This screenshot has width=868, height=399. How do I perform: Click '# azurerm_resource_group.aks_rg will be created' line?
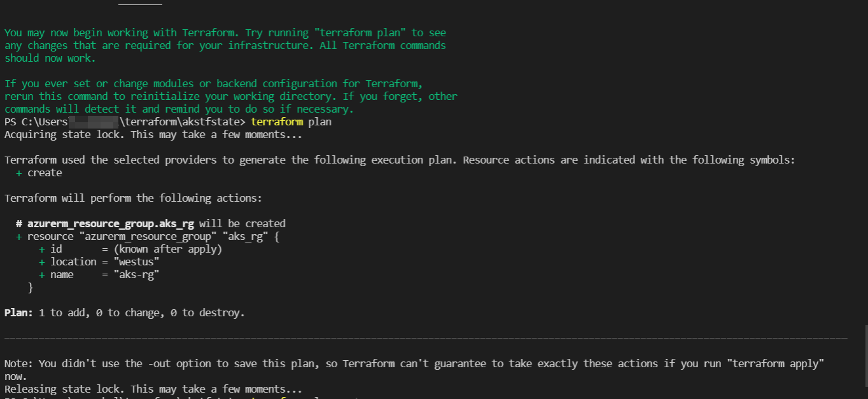tap(151, 223)
